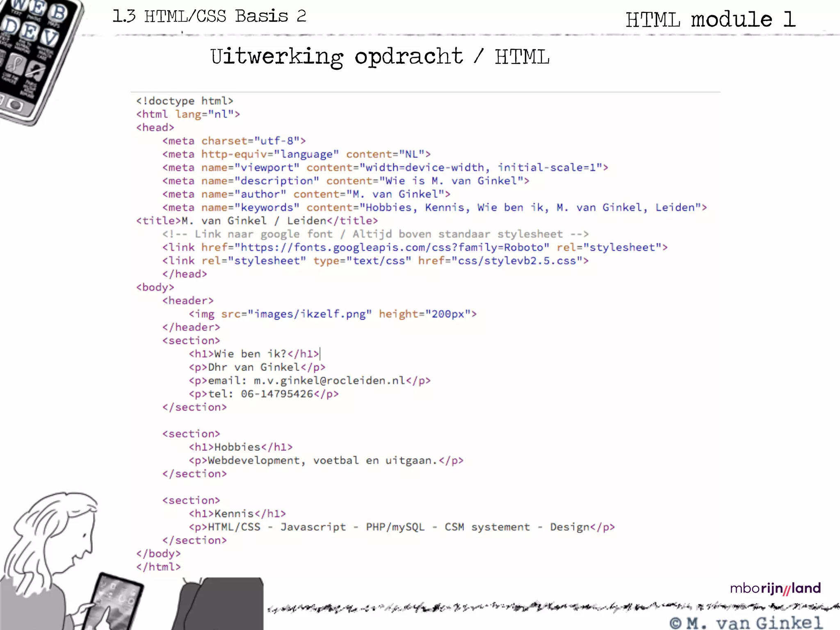Click the 'Webdevelopment, voetbal en uitgaan.' paragraph line

pos(326,461)
